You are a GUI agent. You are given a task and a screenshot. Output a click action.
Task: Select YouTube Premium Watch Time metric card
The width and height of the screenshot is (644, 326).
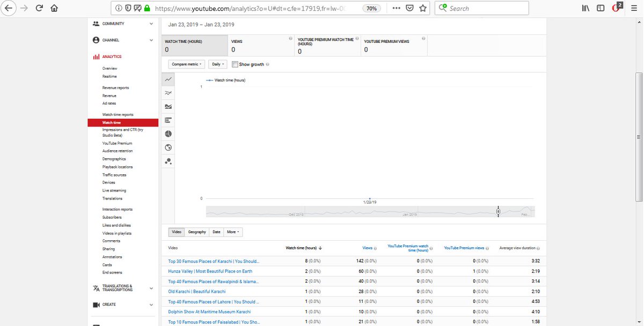327,46
